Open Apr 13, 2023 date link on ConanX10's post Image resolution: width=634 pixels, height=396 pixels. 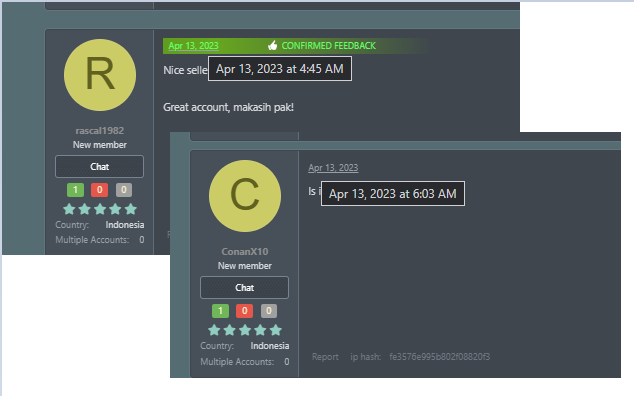coord(333,167)
